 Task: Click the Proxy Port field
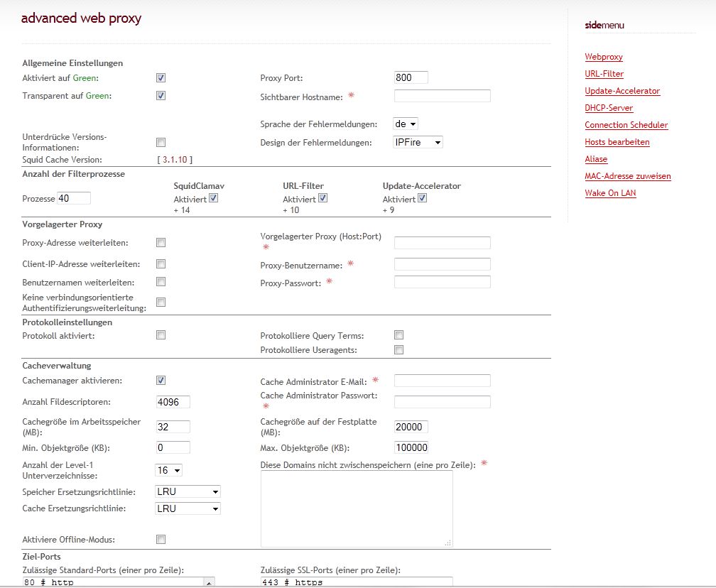tap(411, 77)
